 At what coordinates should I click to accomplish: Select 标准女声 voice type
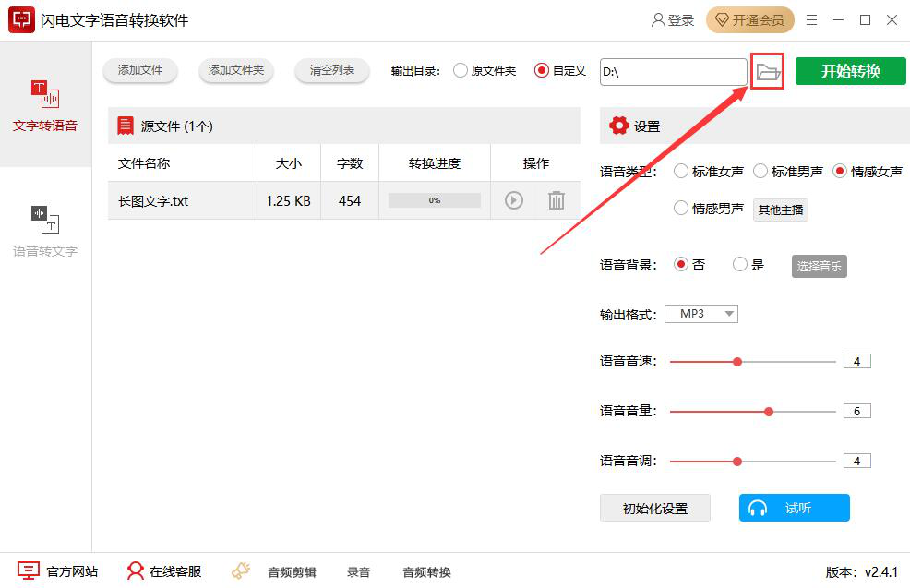[708, 172]
